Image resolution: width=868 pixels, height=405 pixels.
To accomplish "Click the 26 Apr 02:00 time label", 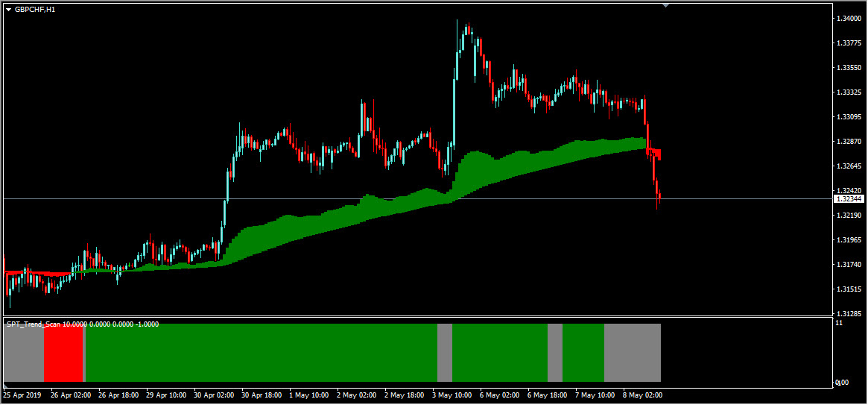I will pyautogui.click(x=71, y=395).
